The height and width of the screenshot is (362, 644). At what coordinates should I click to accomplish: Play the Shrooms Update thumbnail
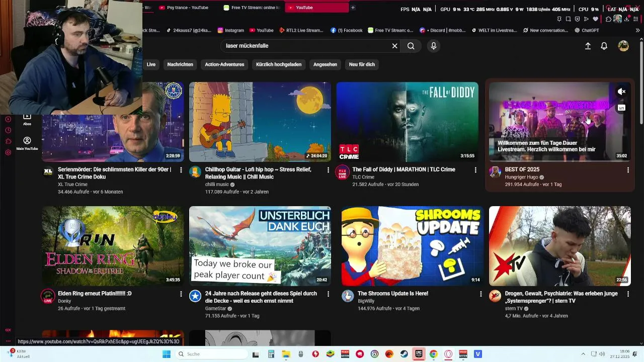point(413,246)
